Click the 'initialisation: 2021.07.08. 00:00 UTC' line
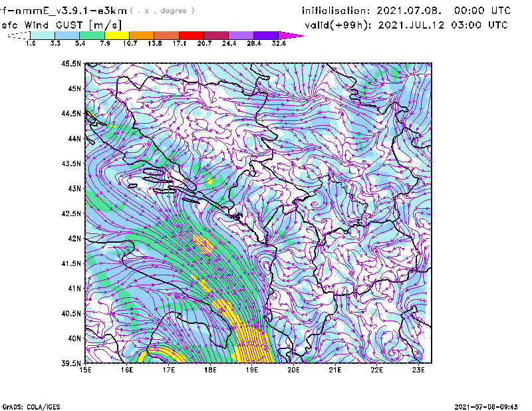Image resolution: width=532 pixels, height=411 pixels. 406,11
